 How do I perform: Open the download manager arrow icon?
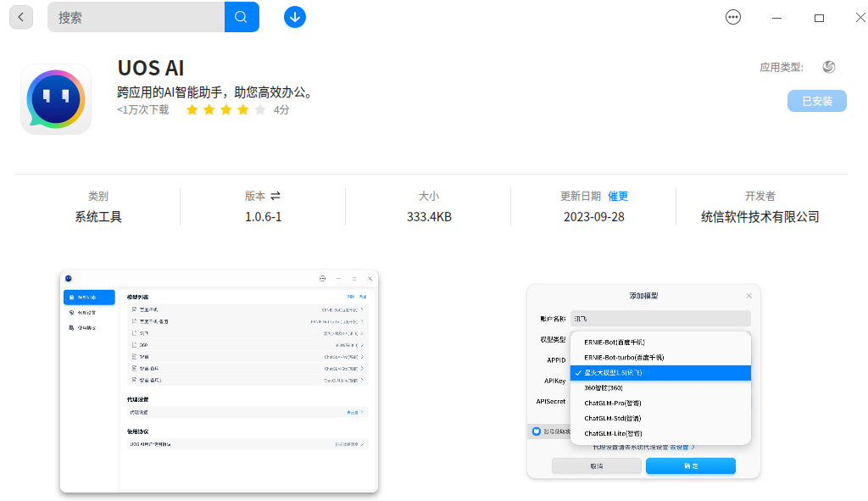click(x=294, y=17)
